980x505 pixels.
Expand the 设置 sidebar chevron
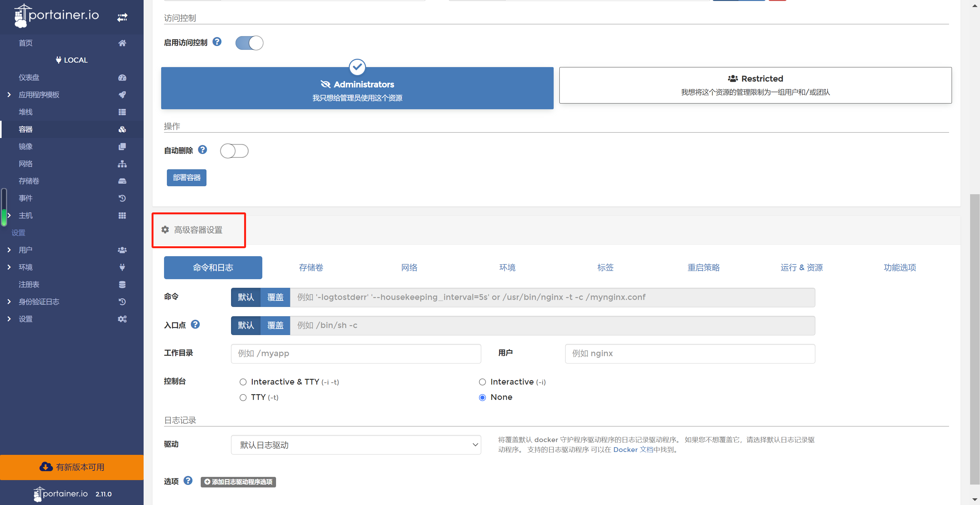9,319
